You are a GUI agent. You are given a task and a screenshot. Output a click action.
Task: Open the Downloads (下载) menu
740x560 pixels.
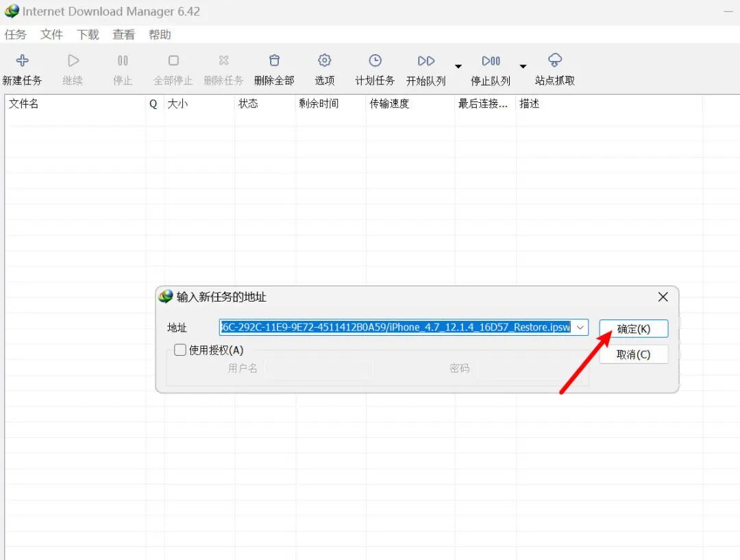88,34
